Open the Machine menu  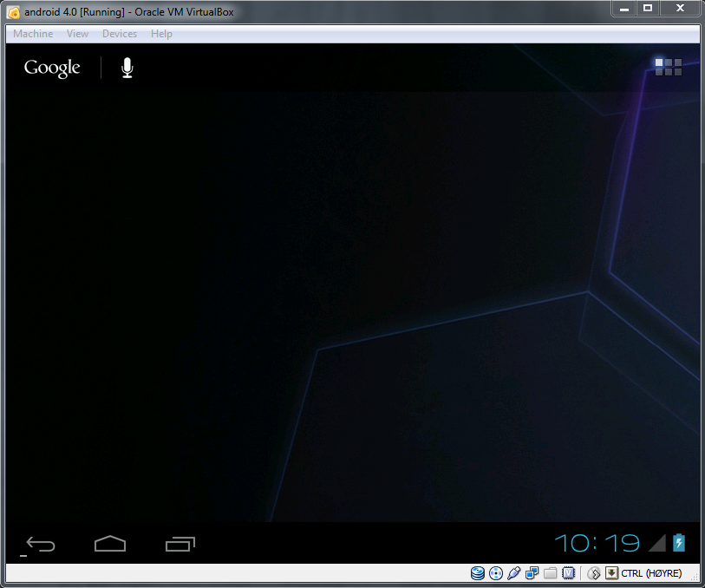pos(32,33)
